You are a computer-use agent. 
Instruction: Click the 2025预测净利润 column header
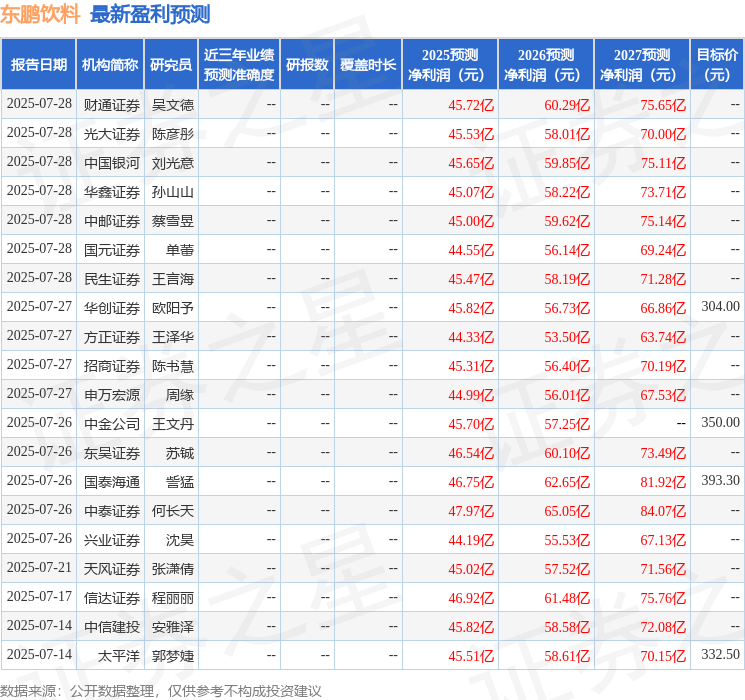coord(449,65)
